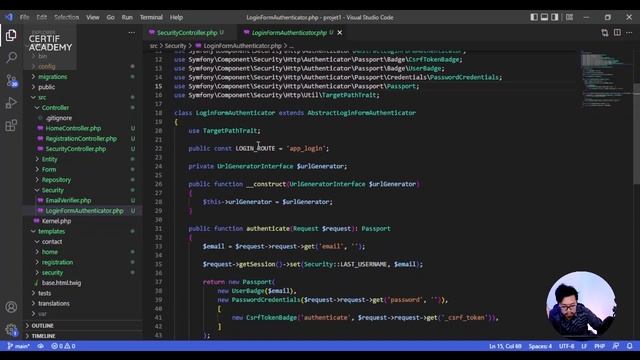The height and width of the screenshot is (360, 640).
Task: Expand the Repository folder
Action: pyautogui.click(x=56, y=180)
